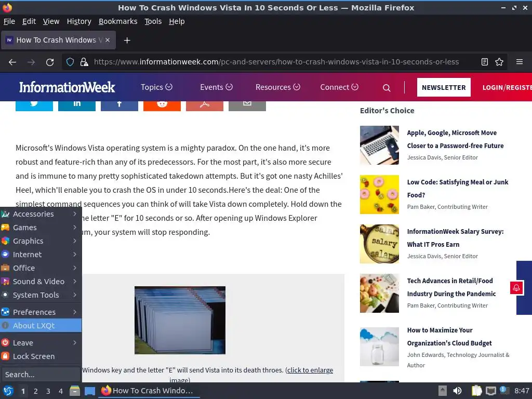
Task: Open the InformationWeek site search icon
Action: pyautogui.click(x=387, y=88)
